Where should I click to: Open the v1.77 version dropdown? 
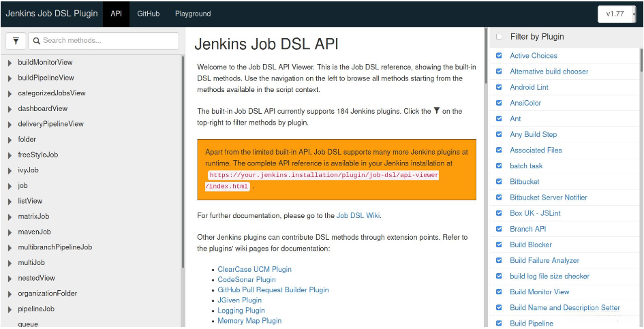pos(617,14)
